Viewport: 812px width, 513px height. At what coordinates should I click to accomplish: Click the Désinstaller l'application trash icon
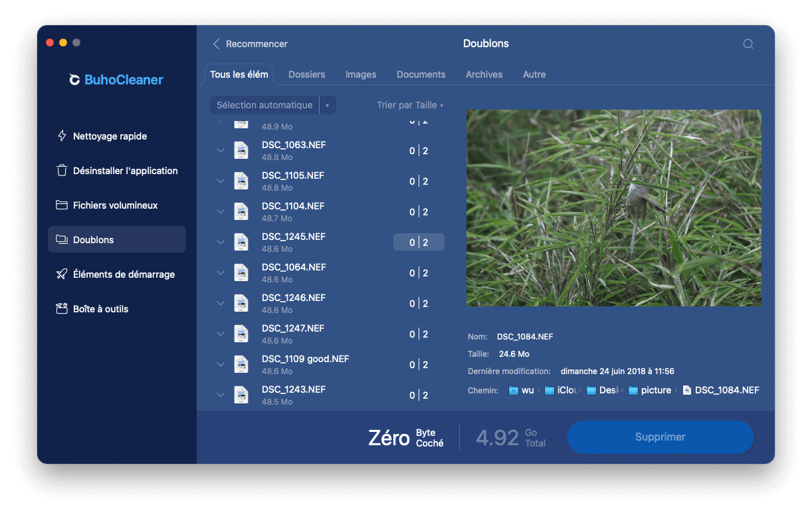point(62,171)
